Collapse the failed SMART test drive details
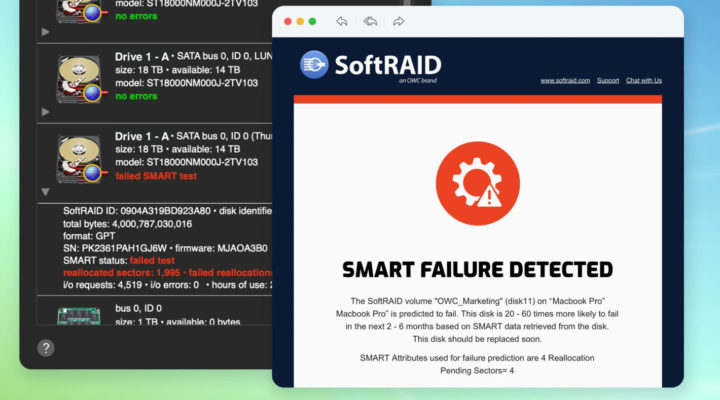Screen dimensions: 720x400 (45, 192)
